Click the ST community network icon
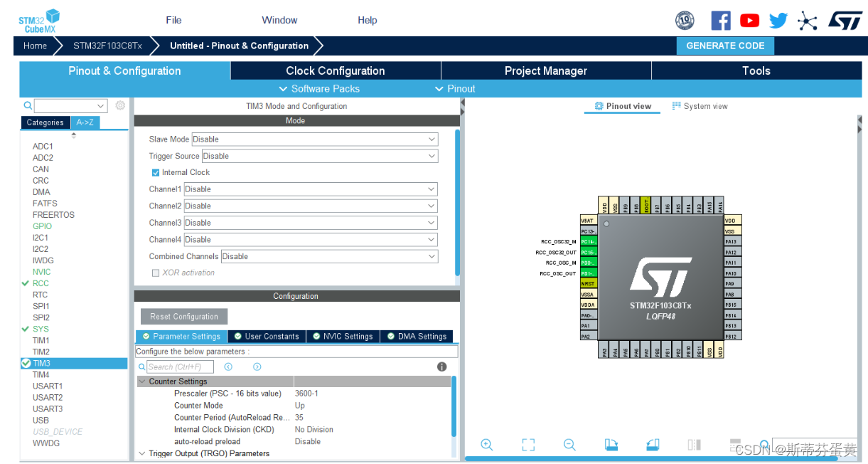868x464 pixels. pos(807,21)
